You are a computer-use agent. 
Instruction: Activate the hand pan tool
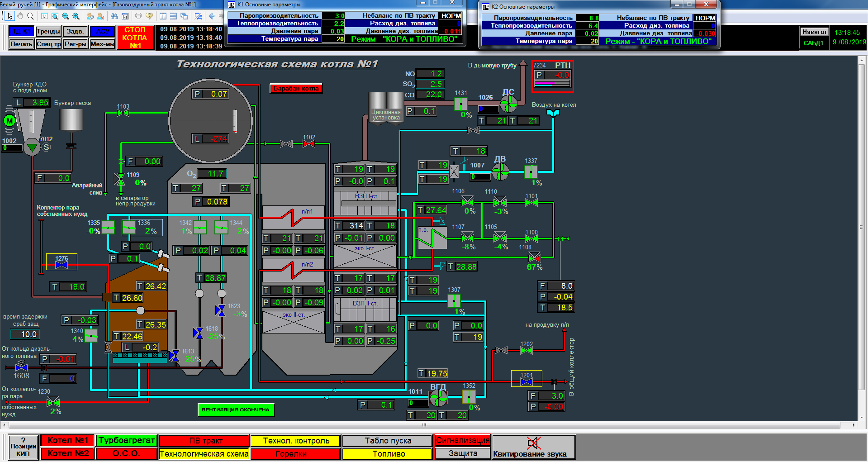20,16
